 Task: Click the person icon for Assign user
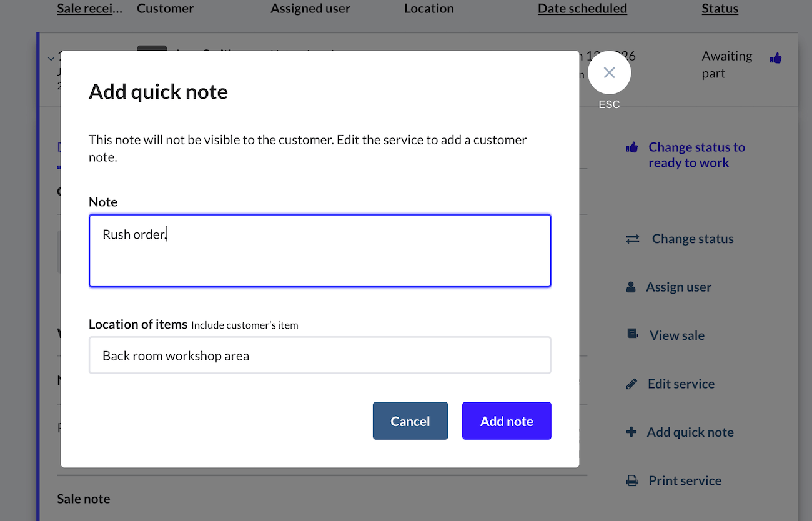click(631, 287)
